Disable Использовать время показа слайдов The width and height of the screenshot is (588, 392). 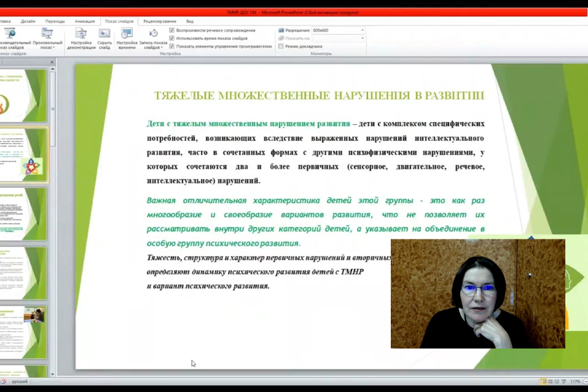(173, 37)
